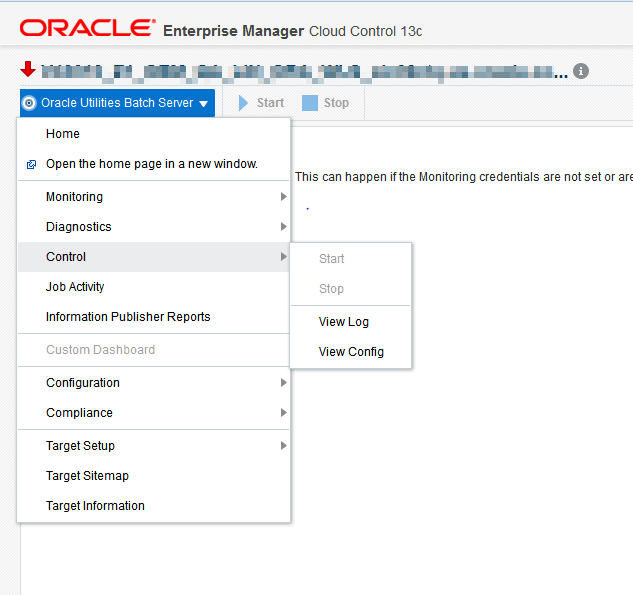Screen dimensions: 633x595
Task: Choose Stop in the Control submenu
Action: coord(350,289)
